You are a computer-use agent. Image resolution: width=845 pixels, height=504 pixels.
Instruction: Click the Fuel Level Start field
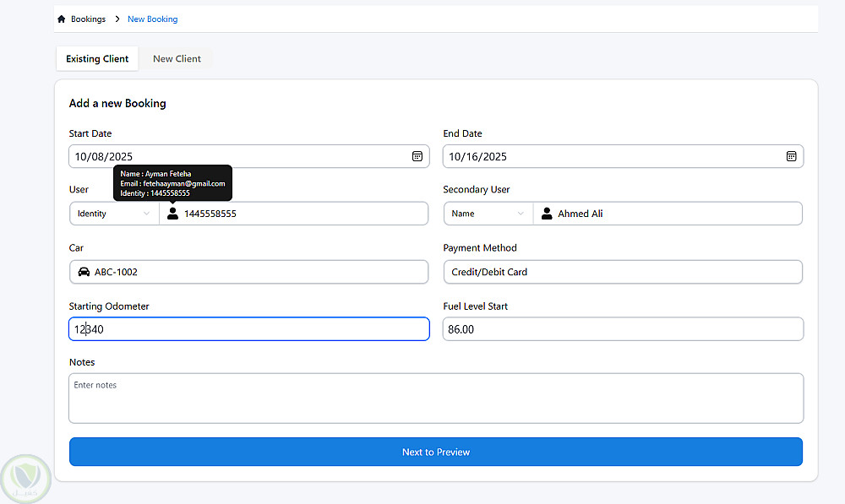point(623,329)
